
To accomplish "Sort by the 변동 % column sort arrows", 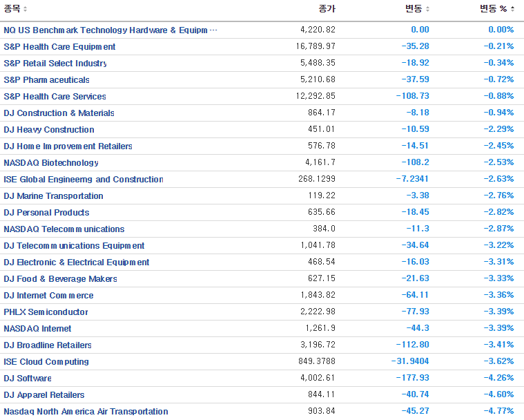I will [x=512, y=9].
